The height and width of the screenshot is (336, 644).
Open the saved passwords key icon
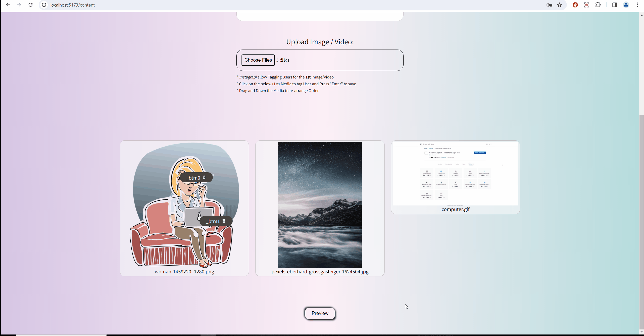[549, 5]
